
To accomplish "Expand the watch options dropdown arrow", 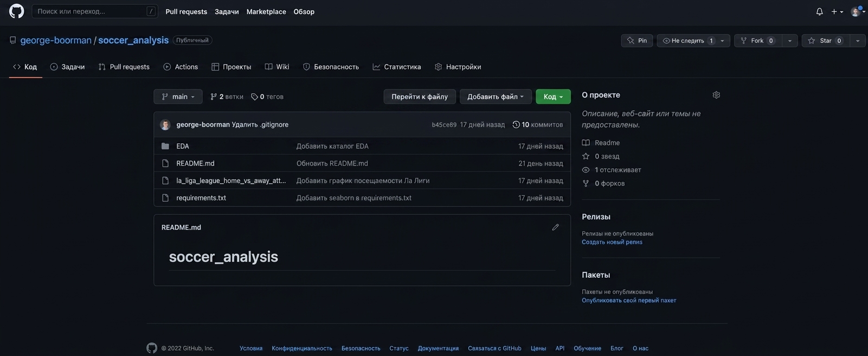I will point(722,41).
